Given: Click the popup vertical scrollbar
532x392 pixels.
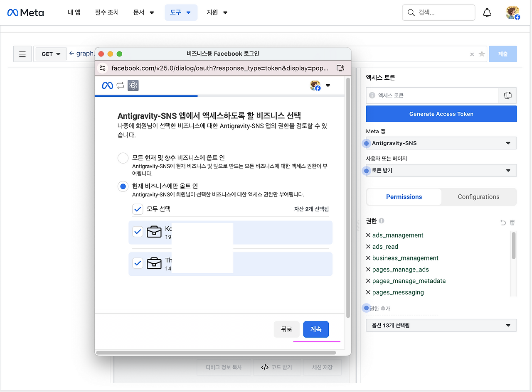Looking at the screenshot, I should [348, 198].
